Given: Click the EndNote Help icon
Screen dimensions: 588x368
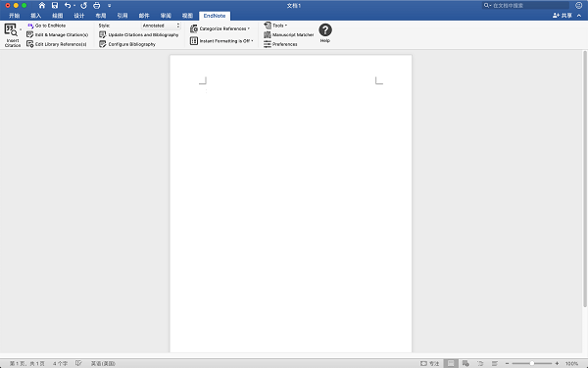Looking at the screenshot, I should tap(325, 30).
